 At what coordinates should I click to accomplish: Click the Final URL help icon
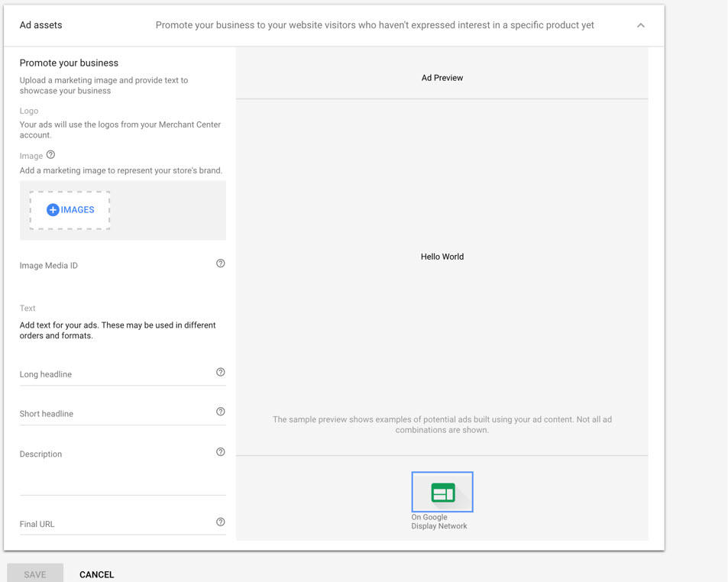click(x=221, y=522)
